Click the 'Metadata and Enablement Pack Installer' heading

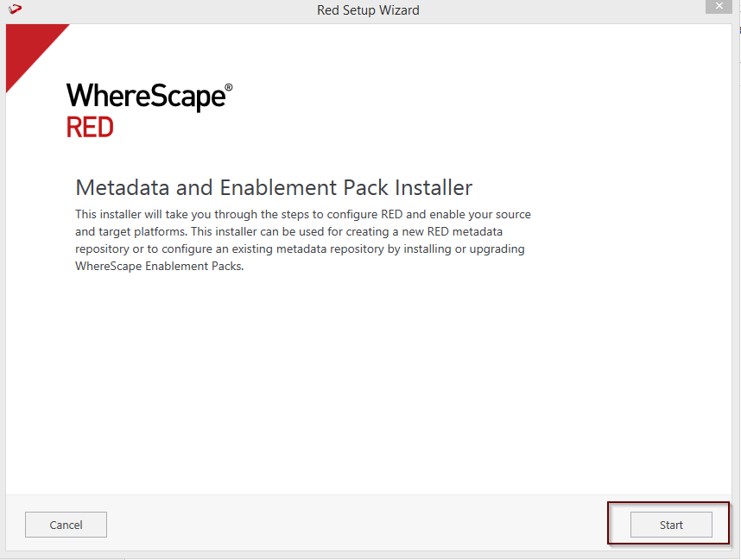click(274, 187)
